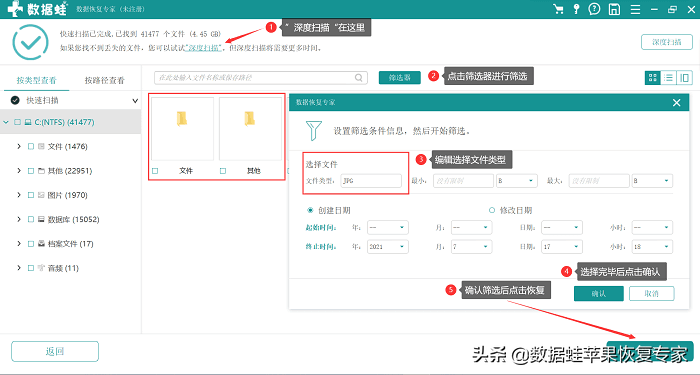
Task: Switch to list view icon
Action: (x=668, y=78)
